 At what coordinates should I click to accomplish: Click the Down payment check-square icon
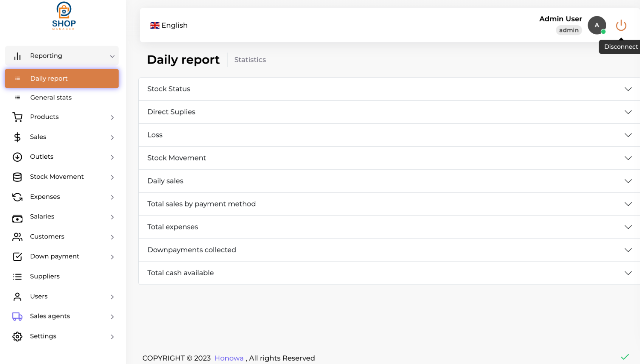[x=17, y=256]
